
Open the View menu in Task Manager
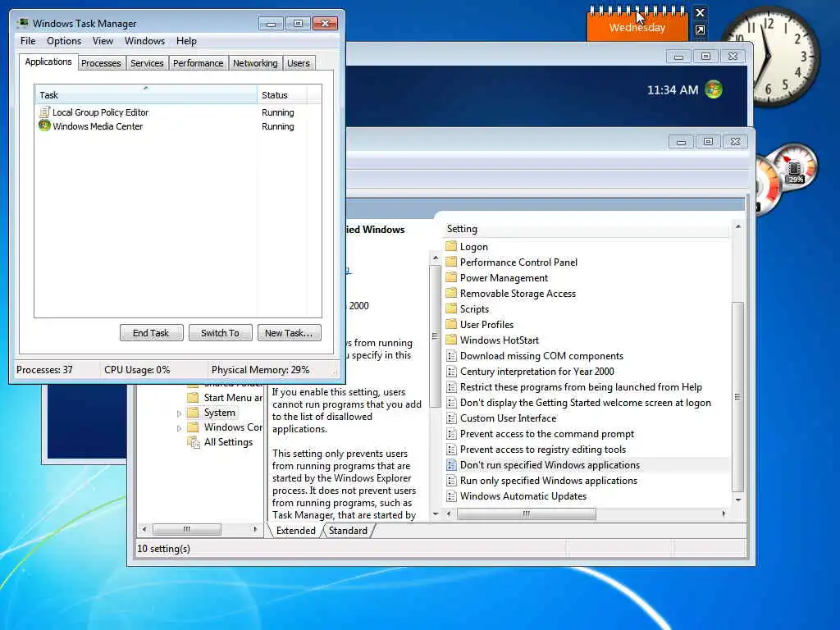[103, 41]
